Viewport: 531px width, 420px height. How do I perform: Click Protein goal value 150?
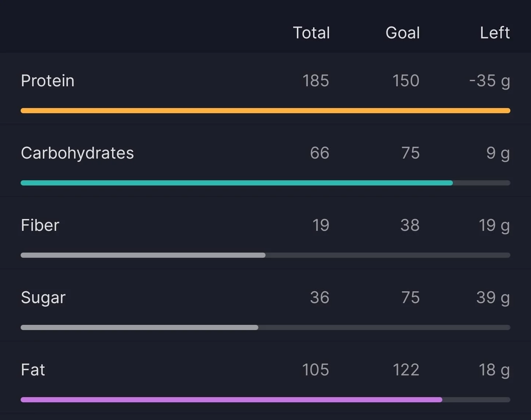406,81
